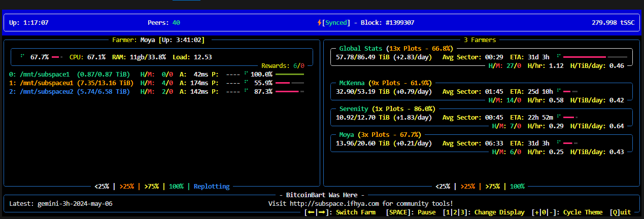Image resolution: width=644 pixels, height=219 pixels.
Task: Click 32.90/53.19 TiB (+0.79/day) under McKenna
Action: coord(384,91)
